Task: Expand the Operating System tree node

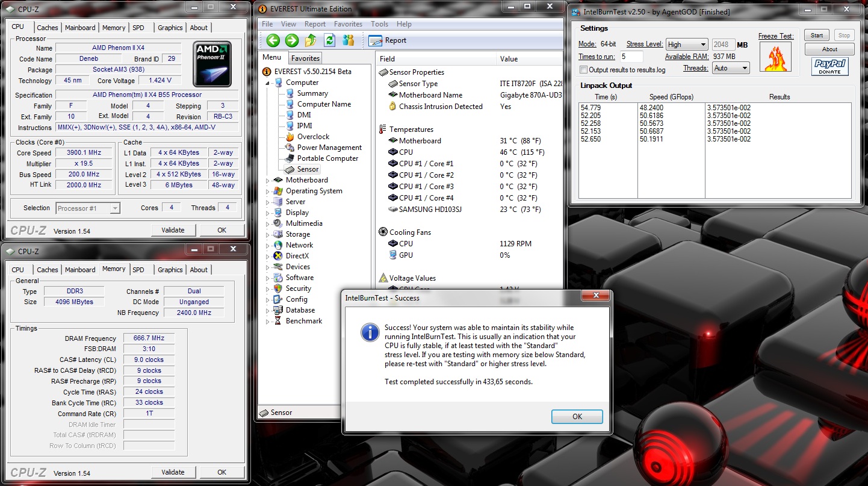Action: pos(268,191)
